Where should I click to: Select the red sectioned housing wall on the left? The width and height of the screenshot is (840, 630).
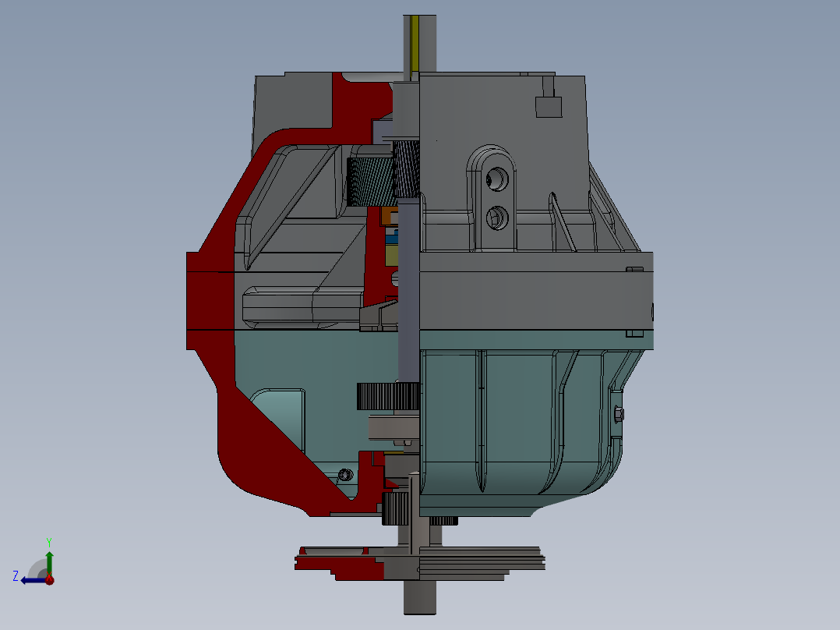(x=210, y=300)
